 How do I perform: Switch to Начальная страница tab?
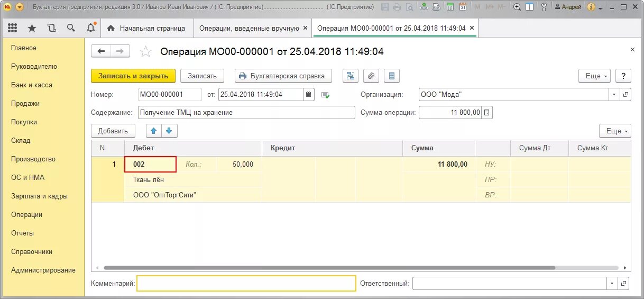pyautogui.click(x=146, y=28)
